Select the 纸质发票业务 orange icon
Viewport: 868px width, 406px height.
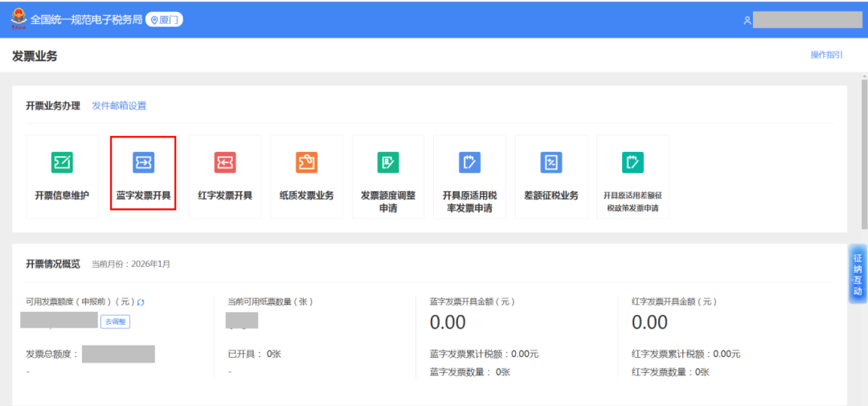point(306,162)
